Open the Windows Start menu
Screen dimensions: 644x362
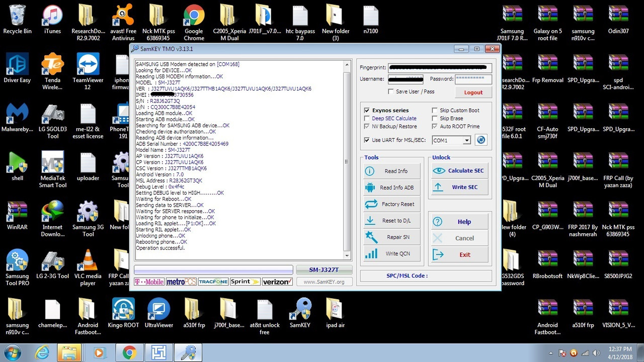click(11, 352)
